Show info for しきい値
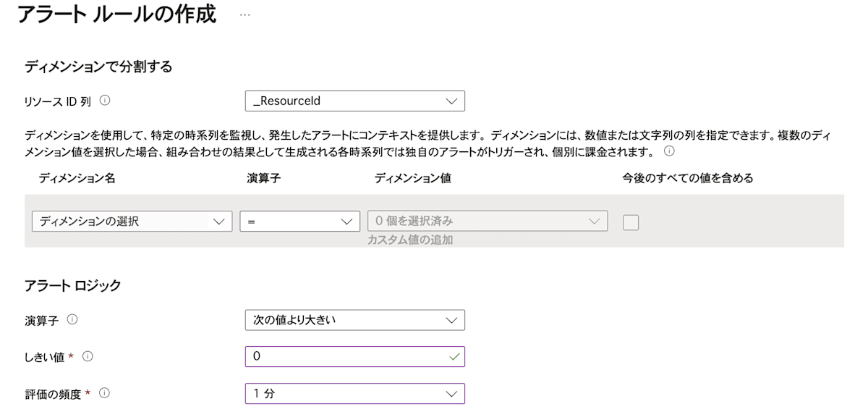Image resolution: width=868 pixels, height=417 pixels. coord(88,356)
